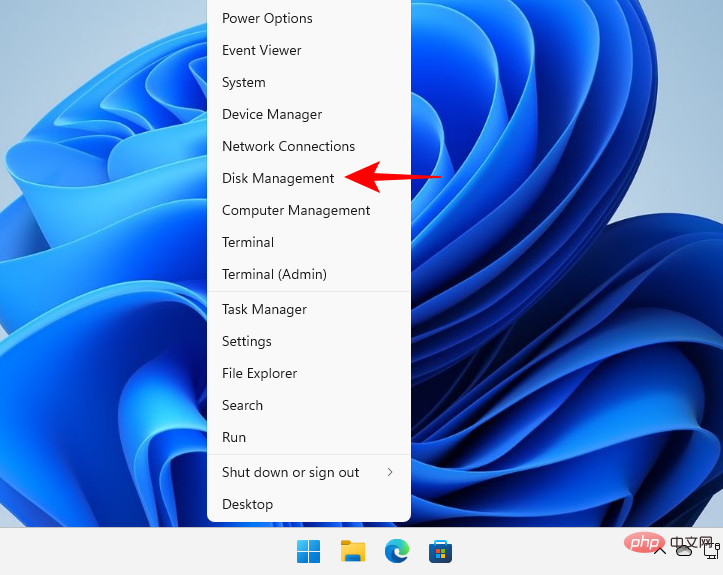
Task: Open the Run dialog entry
Action: click(234, 437)
